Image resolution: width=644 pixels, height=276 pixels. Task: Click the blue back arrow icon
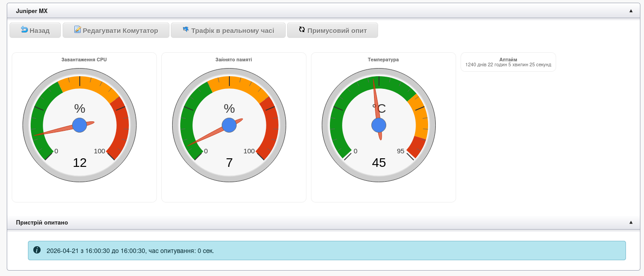click(24, 30)
